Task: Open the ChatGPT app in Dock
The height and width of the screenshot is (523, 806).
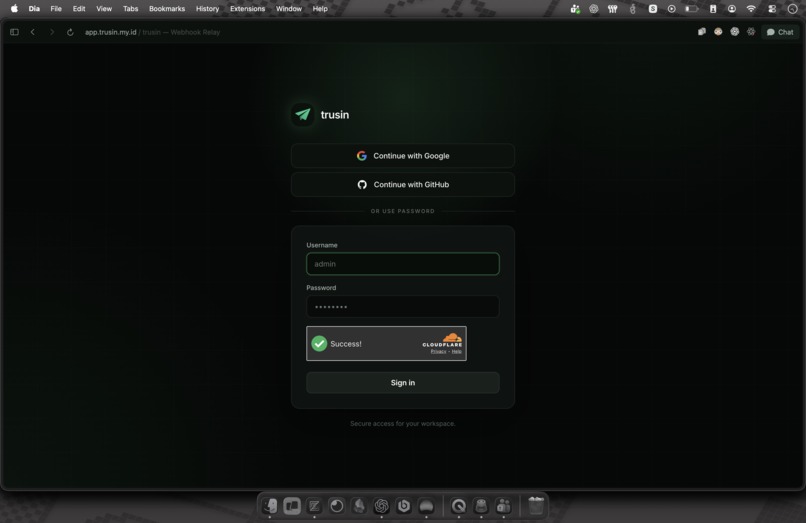Action: point(381,506)
